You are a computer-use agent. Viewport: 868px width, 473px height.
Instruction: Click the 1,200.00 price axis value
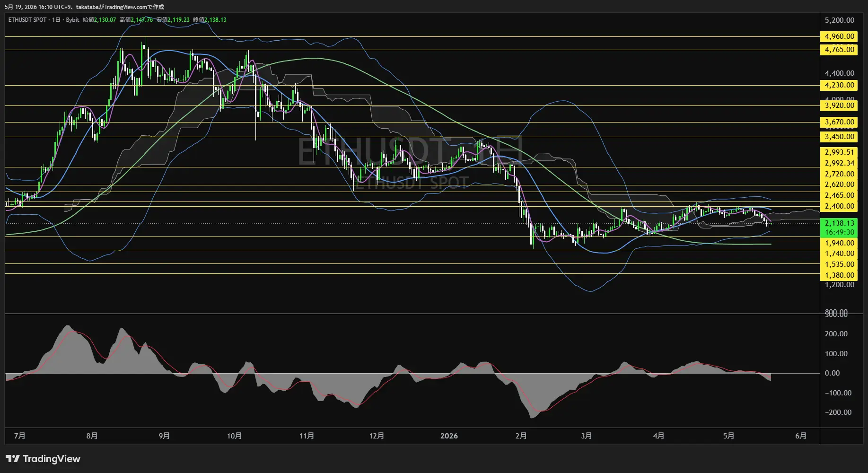click(839, 285)
